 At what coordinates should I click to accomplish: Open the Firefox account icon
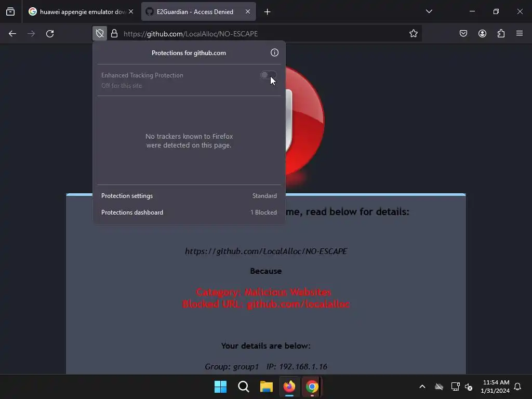pyautogui.click(x=482, y=34)
